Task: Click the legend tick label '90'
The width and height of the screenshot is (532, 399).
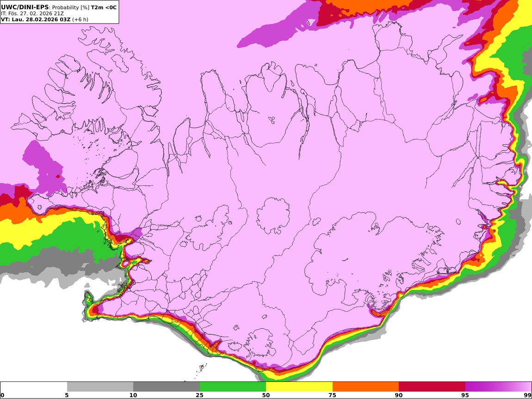Action: [x=399, y=395]
